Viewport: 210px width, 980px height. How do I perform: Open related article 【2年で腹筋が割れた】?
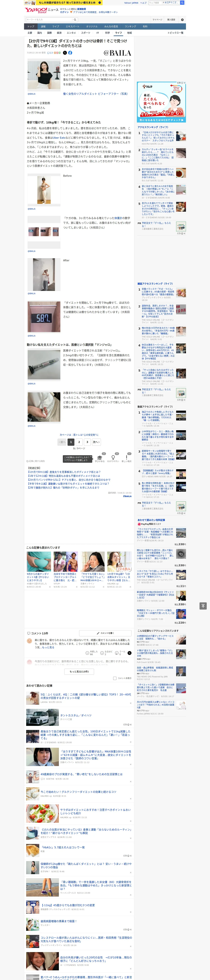tap(63, 487)
